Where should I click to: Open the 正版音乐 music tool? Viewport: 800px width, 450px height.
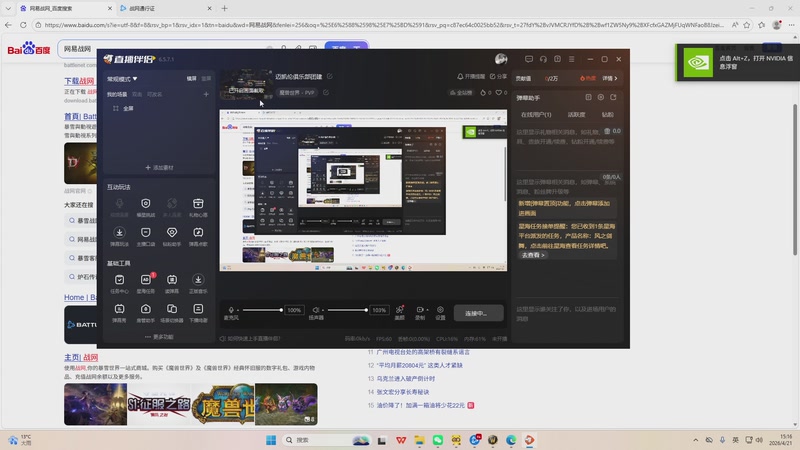click(x=198, y=280)
